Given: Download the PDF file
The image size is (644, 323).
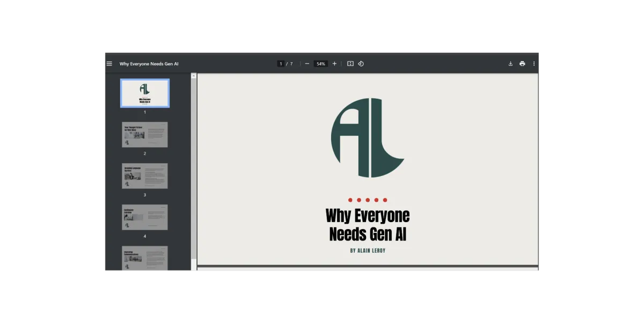Looking at the screenshot, I should pos(510,64).
